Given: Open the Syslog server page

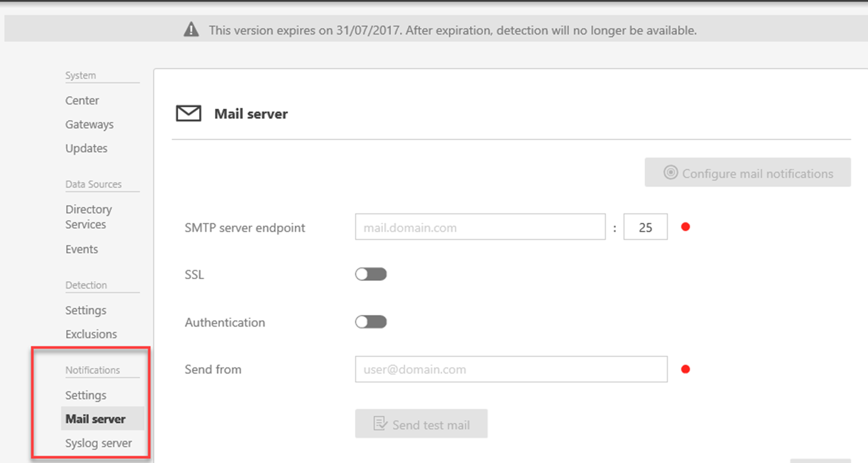Looking at the screenshot, I should [98, 443].
